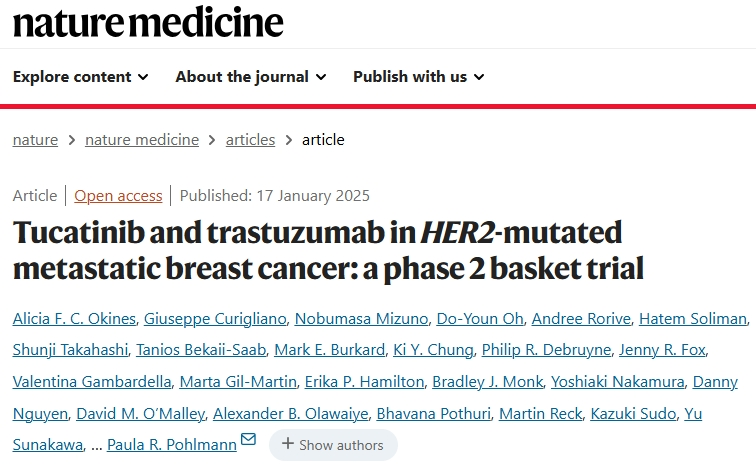Screen dimensions: 756x468
Task: Open the About the journal dropdown
Action: pos(250,77)
